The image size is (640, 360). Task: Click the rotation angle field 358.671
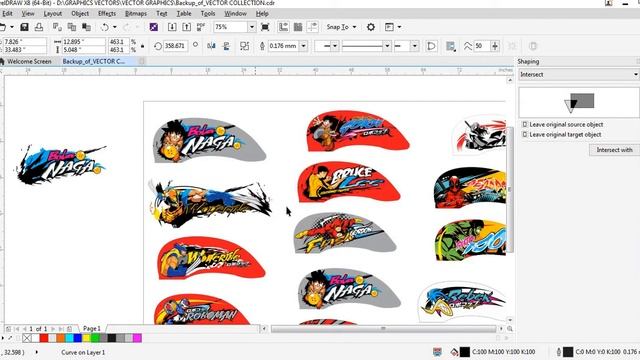click(x=175, y=46)
